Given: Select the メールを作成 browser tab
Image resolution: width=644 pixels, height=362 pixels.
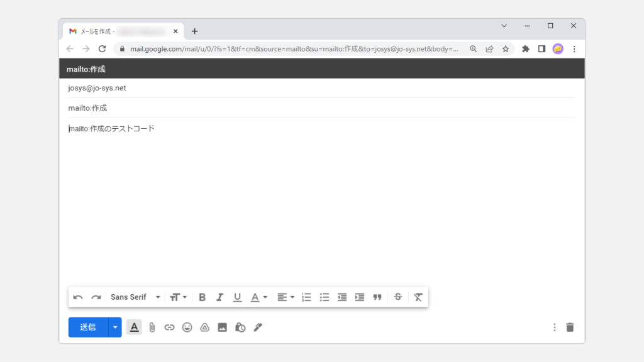Looking at the screenshot, I should (119, 31).
